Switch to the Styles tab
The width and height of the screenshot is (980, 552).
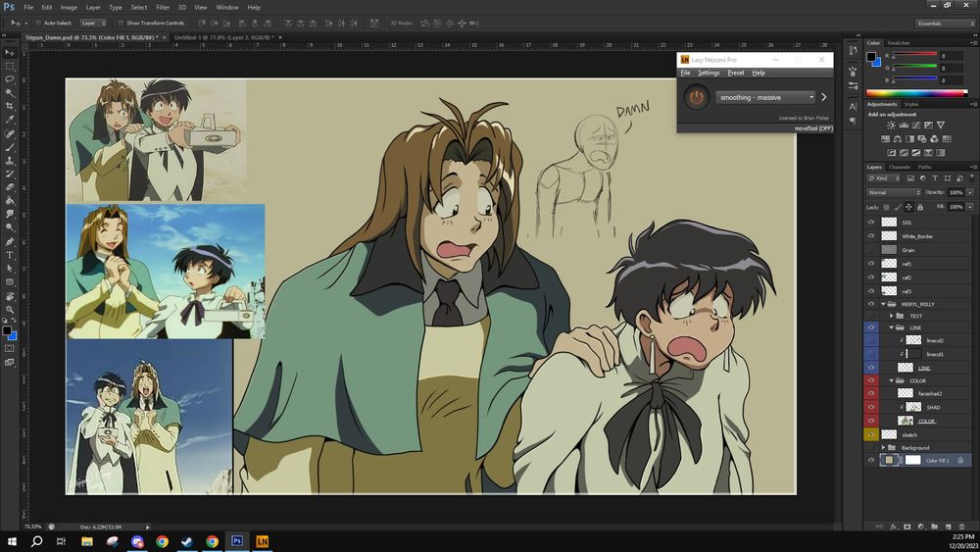click(x=911, y=104)
